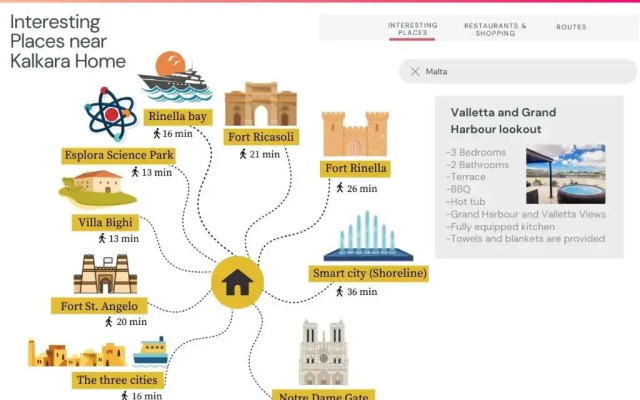Select the Fort Ricasoli gate icon
This screenshot has width=640, height=400.
[260, 104]
